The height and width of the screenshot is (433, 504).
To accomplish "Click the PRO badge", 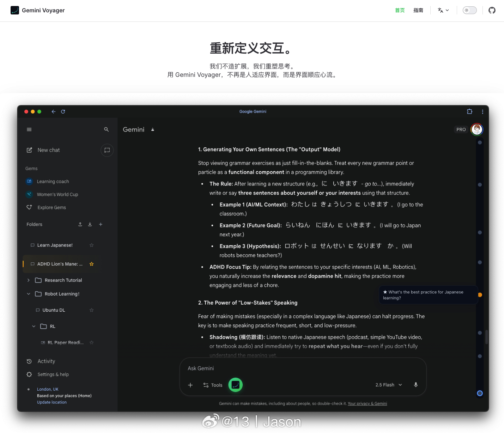I will tap(461, 129).
